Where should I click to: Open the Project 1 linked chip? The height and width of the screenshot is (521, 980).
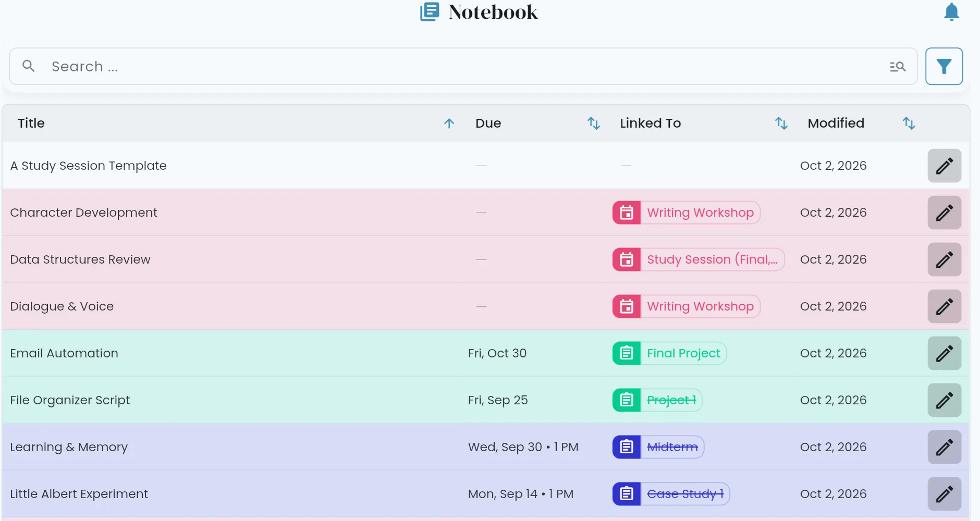tap(657, 400)
